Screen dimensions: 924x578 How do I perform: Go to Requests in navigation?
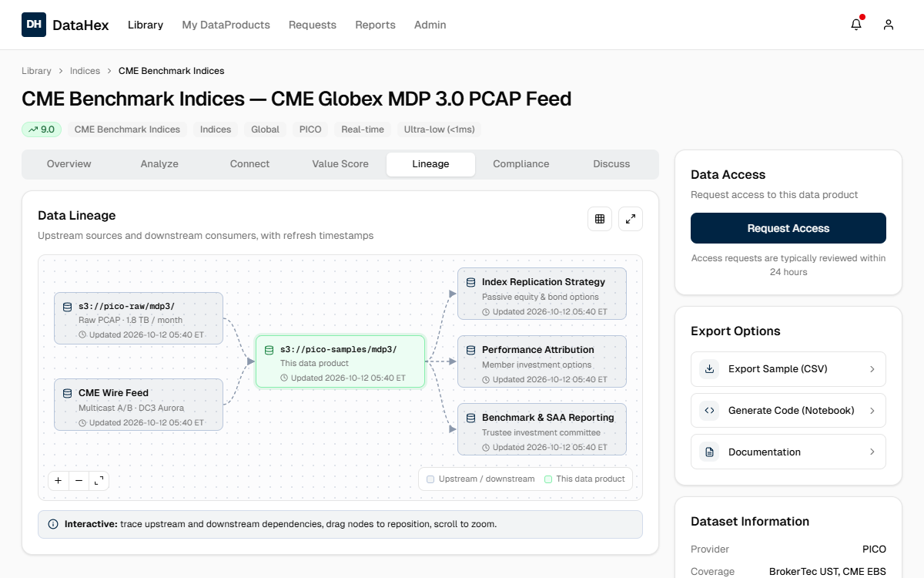[313, 25]
